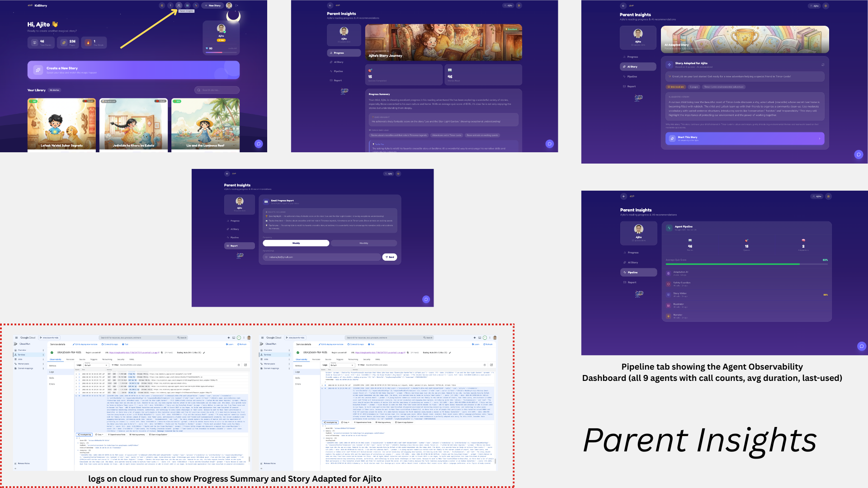Click Create a New Story banner

click(133, 70)
